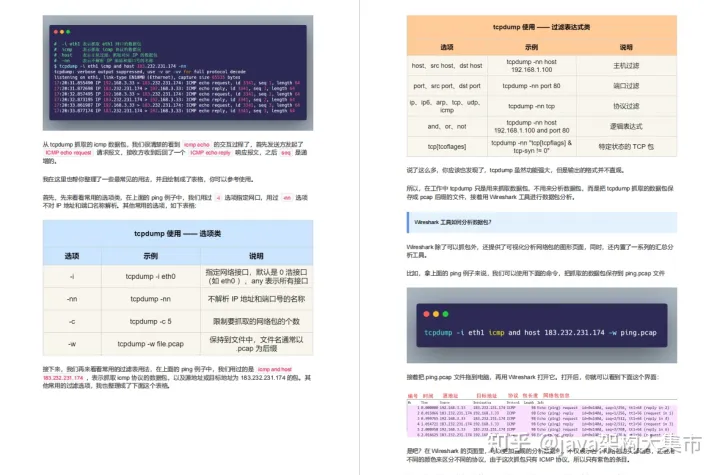Click the 'port、src port、dst port' cell
This screenshot has width=720, height=475.
pyautogui.click(x=447, y=86)
